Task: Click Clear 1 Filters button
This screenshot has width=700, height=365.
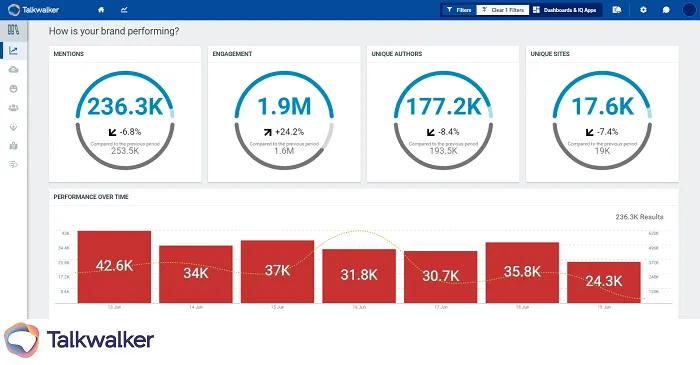Action: [x=503, y=10]
